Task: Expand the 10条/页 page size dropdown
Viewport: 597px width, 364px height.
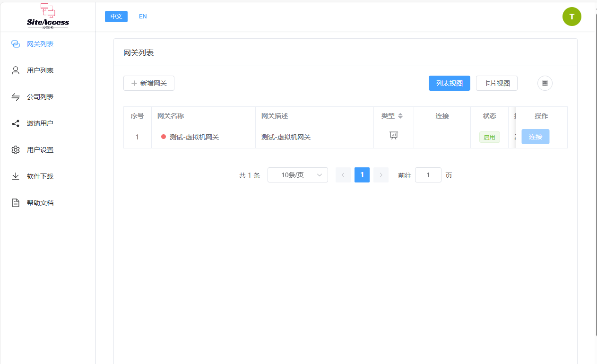Action: pyautogui.click(x=298, y=175)
